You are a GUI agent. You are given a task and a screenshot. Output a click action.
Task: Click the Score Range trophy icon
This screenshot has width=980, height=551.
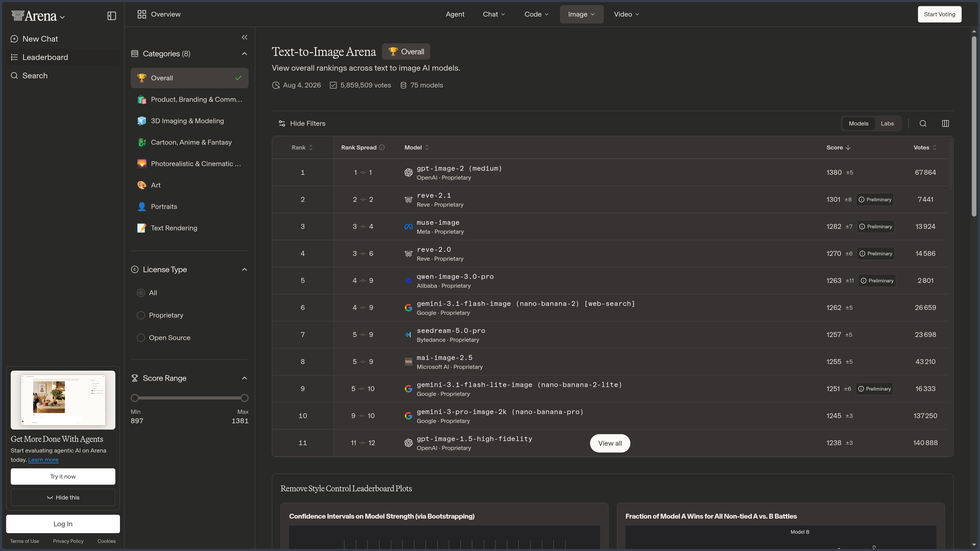click(x=135, y=378)
